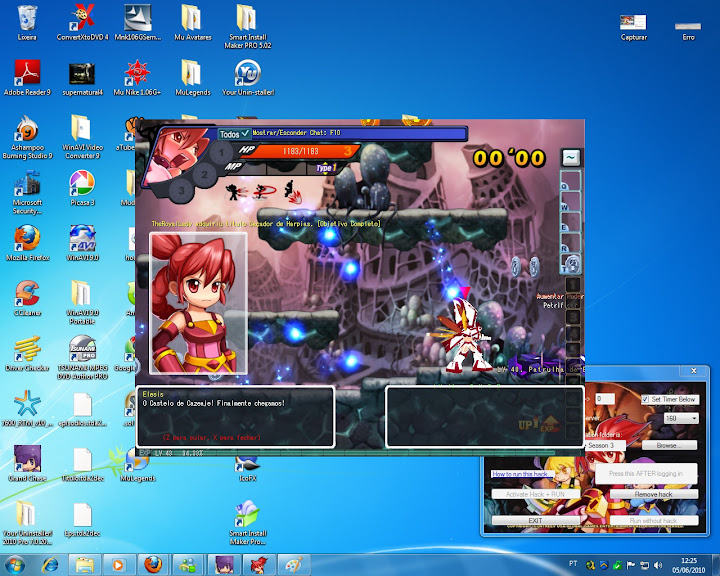
Task: Open the Erro desktop icon
Action: click(688, 31)
